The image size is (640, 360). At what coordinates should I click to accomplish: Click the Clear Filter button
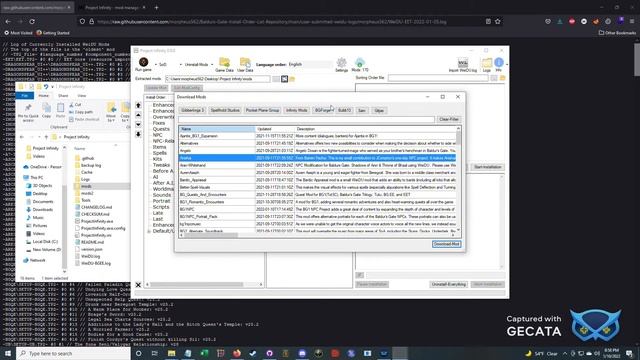coord(449,119)
